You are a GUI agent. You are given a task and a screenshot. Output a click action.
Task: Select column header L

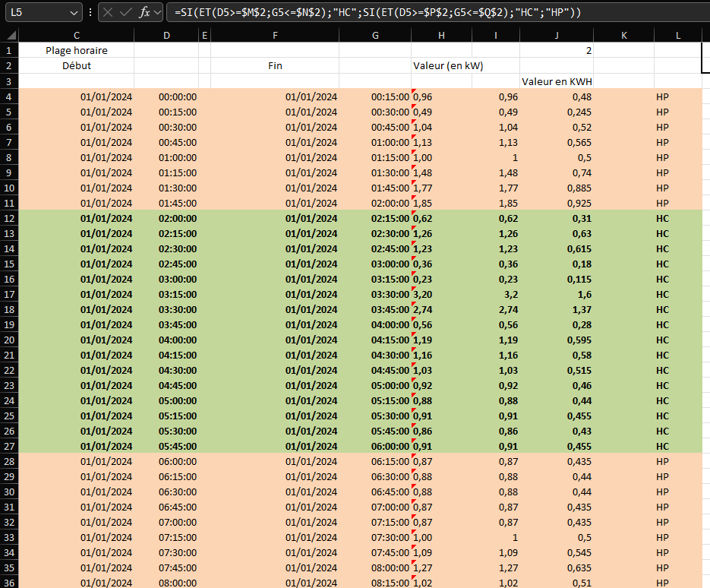677,35
